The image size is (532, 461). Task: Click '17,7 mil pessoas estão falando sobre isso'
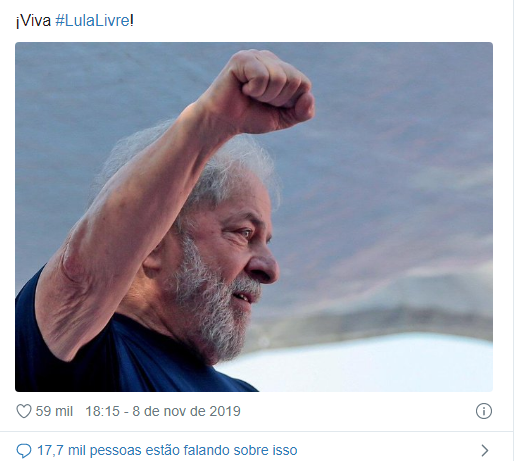167,450
